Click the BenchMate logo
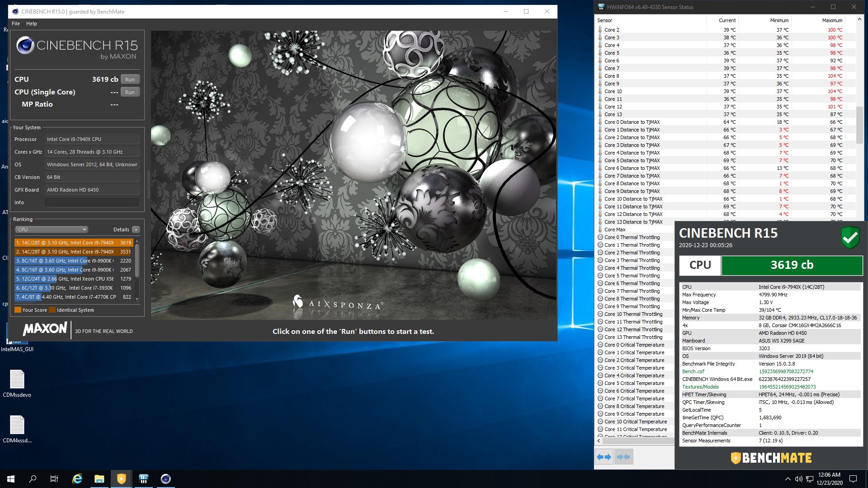The height and width of the screenshot is (488, 868). pos(771,458)
